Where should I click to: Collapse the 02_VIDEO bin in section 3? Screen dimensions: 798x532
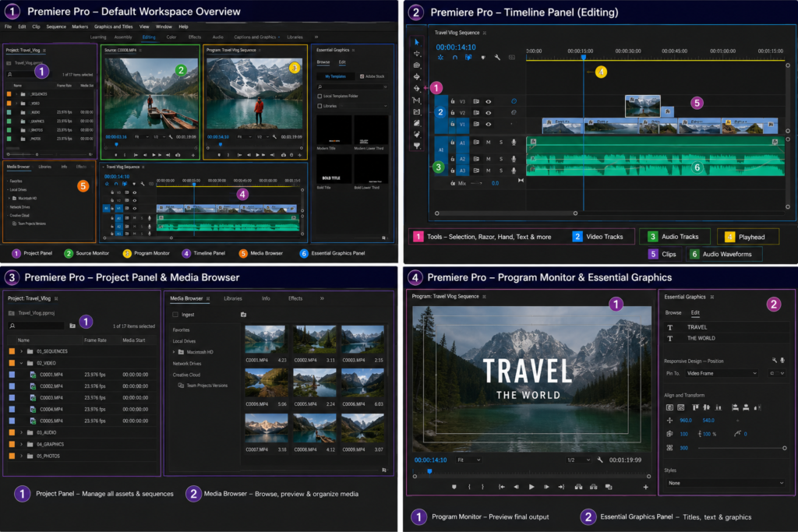click(x=21, y=363)
